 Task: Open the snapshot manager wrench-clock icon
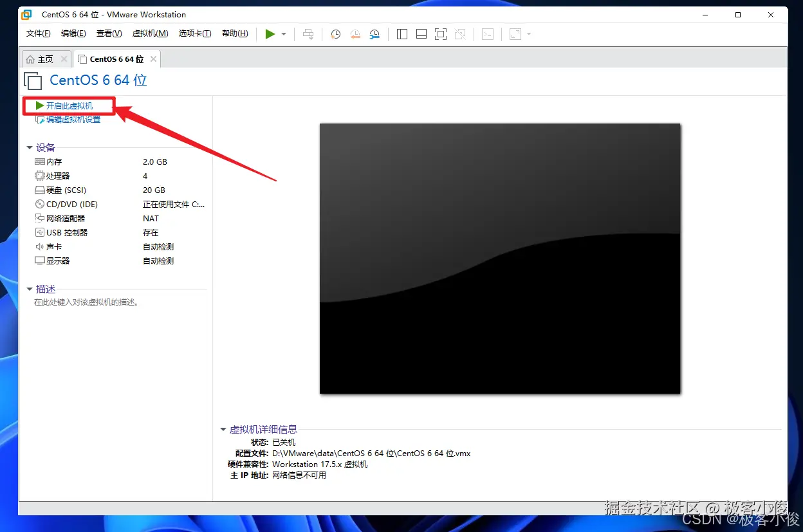coord(374,34)
